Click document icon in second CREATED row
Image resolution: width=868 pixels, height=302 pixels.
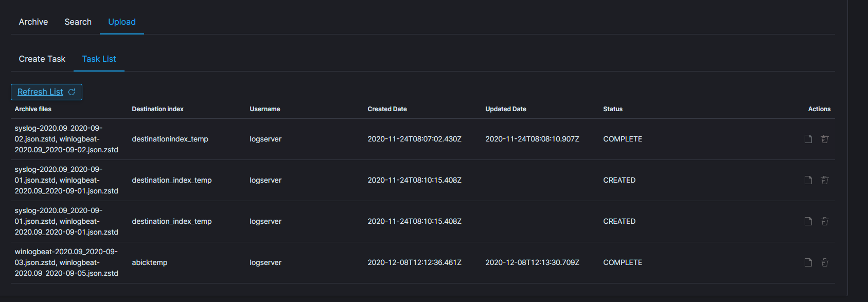pyautogui.click(x=808, y=221)
